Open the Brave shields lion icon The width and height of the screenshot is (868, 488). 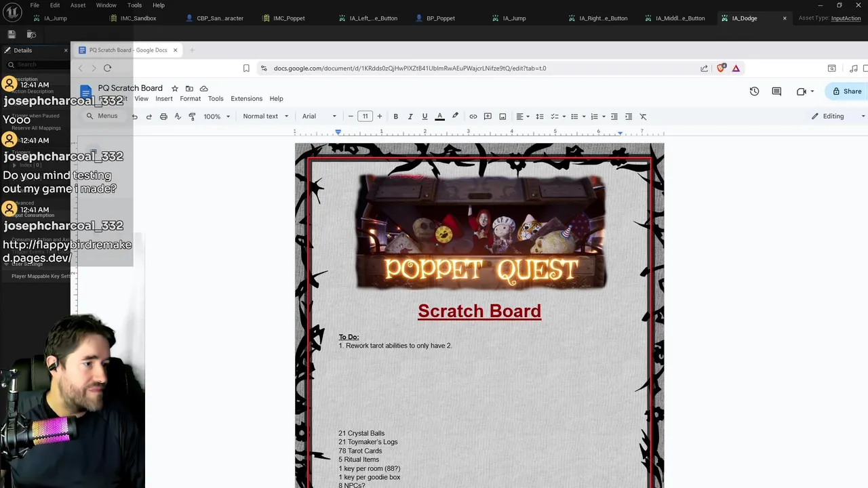click(722, 68)
